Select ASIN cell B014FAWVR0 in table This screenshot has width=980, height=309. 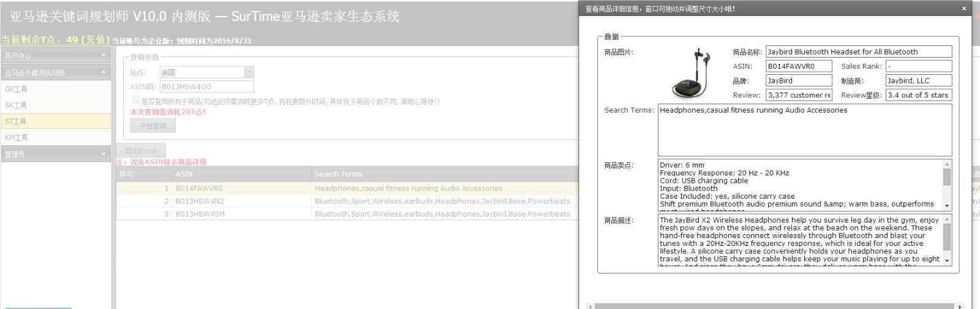pos(241,188)
